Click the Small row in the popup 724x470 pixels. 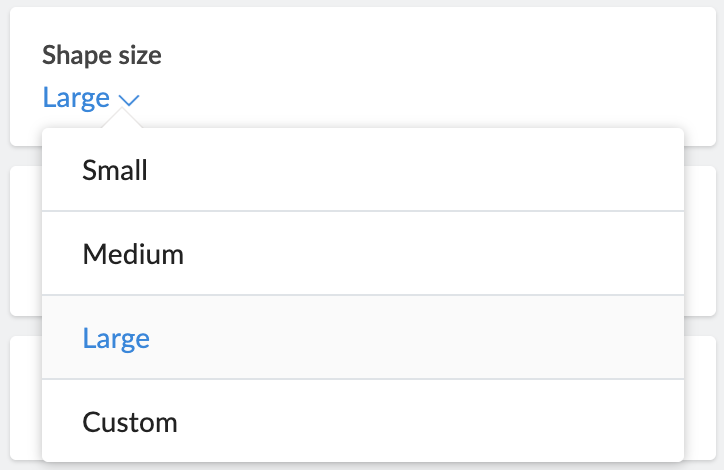362,170
